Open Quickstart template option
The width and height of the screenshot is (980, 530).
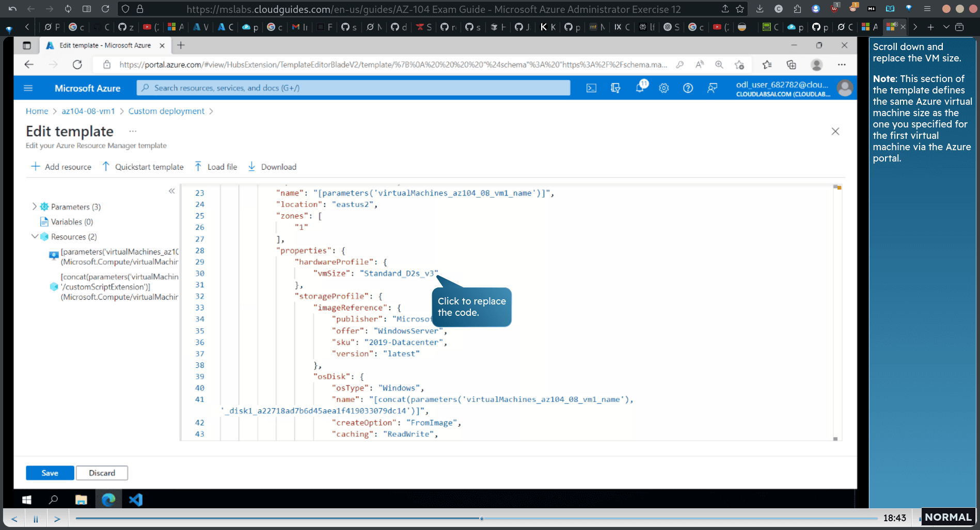(143, 167)
